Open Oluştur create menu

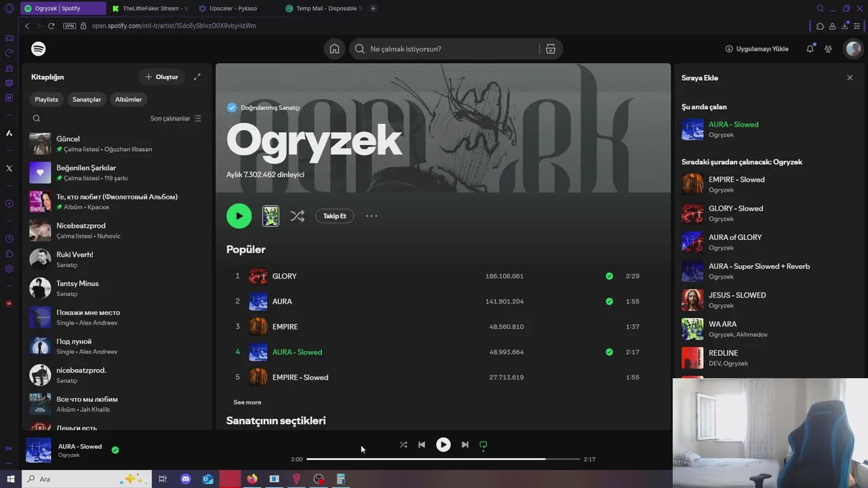(161, 77)
